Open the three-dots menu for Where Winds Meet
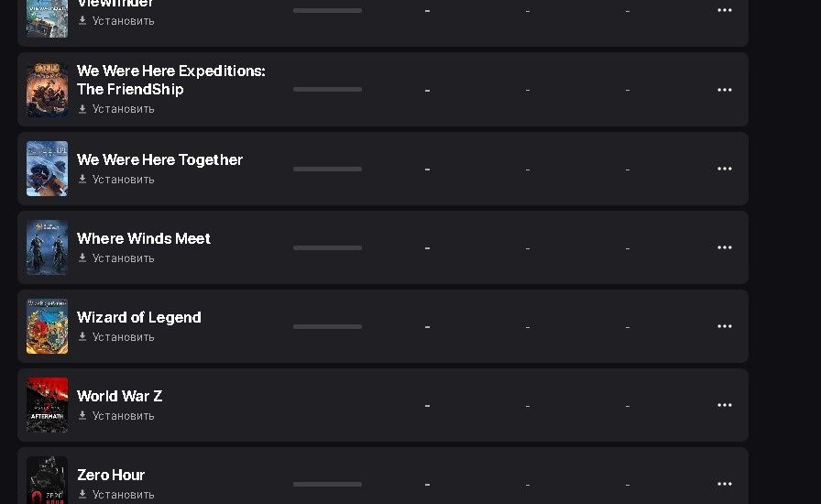 (724, 247)
